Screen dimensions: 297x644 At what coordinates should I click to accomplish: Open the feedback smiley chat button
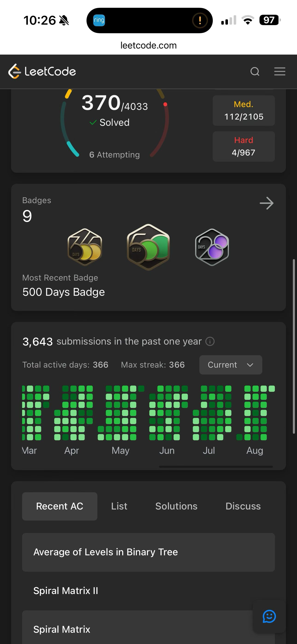click(x=269, y=617)
